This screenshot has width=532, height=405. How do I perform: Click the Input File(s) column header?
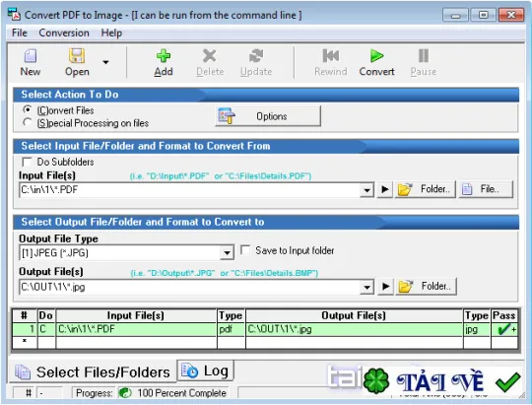point(136,315)
